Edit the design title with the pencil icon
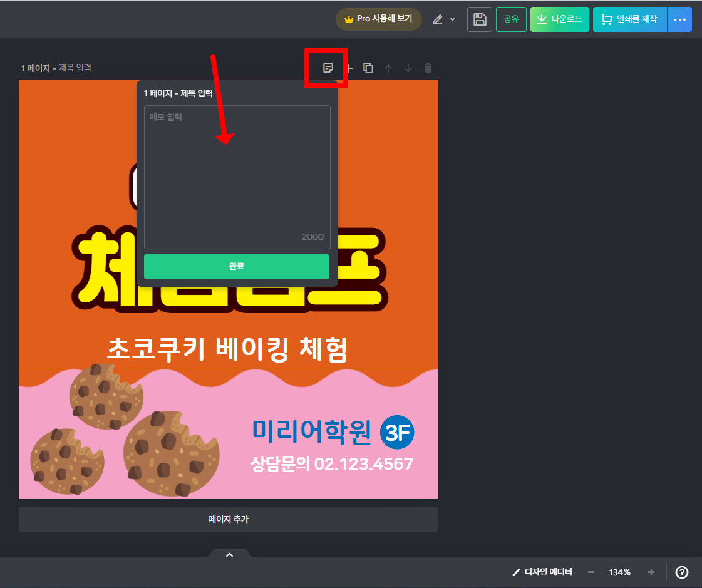702x588 pixels. pos(438,19)
